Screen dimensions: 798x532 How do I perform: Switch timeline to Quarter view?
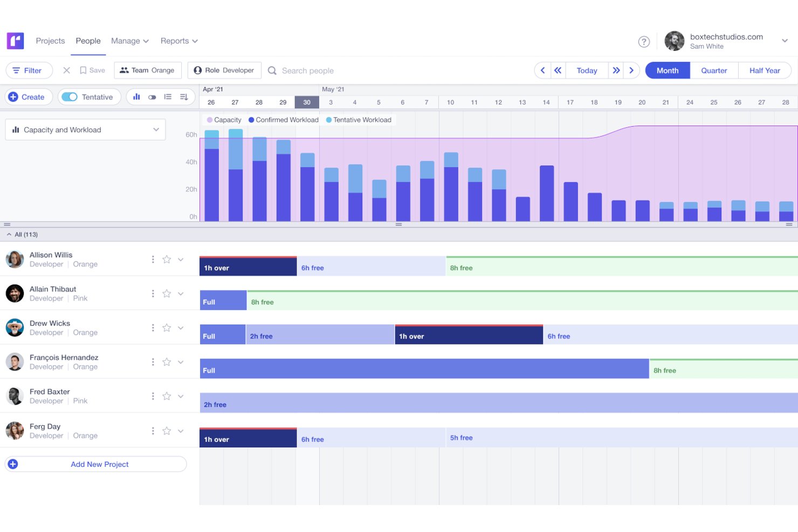coord(714,71)
